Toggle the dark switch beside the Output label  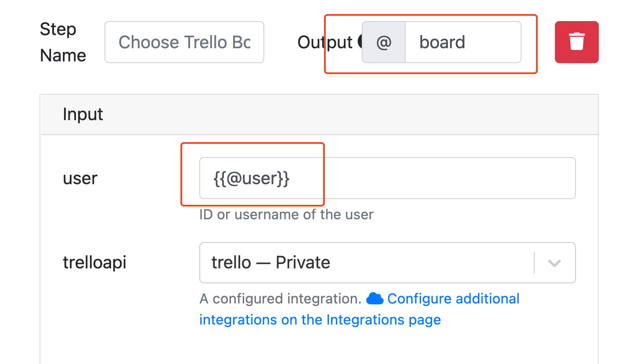[360, 42]
